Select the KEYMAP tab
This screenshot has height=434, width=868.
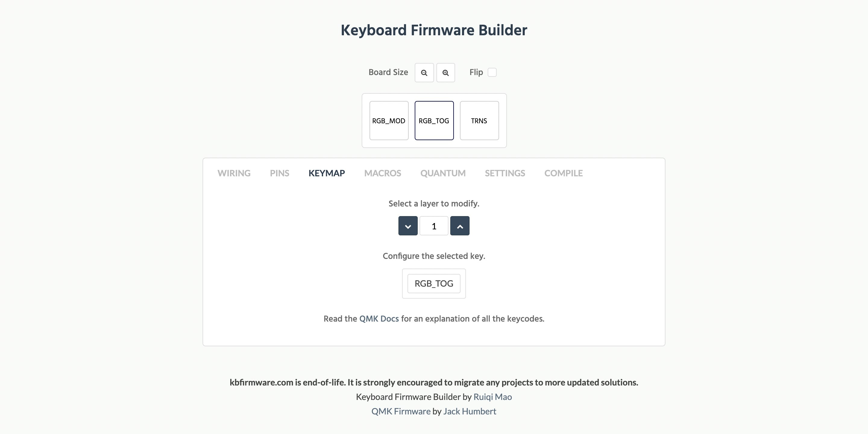point(326,173)
